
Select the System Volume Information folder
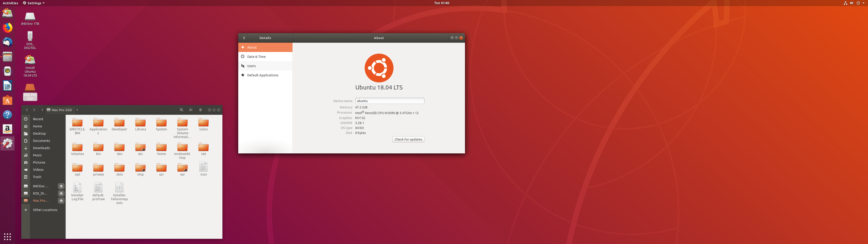[x=182, y=128]
